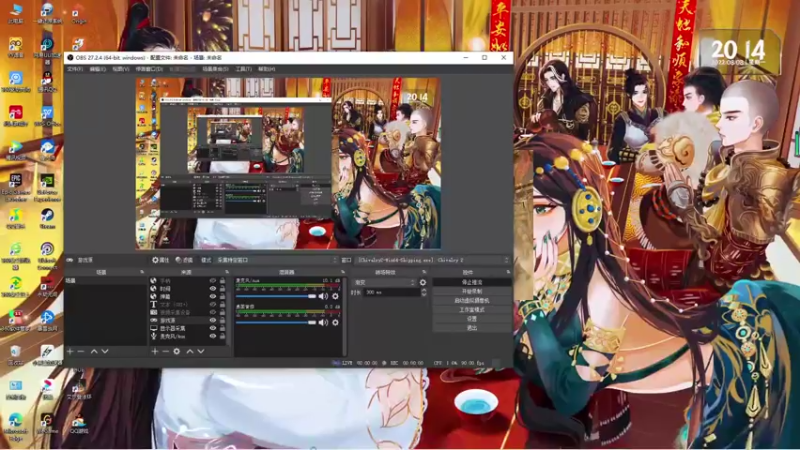The height and width of the screenshot is (450, 800).
Task: Toggle visibility eye of 麦克风/Aux source
Action: [213, 336]
